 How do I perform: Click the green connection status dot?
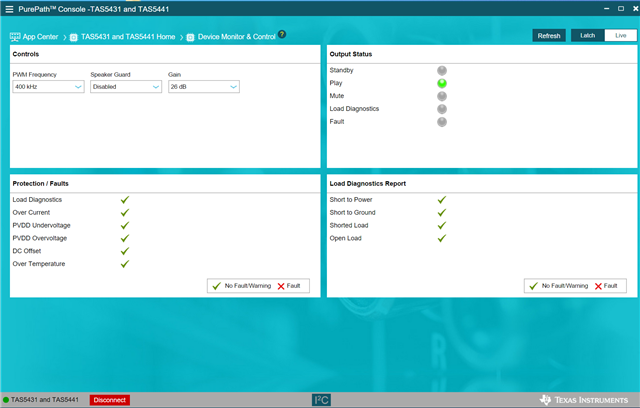[6, 400]
